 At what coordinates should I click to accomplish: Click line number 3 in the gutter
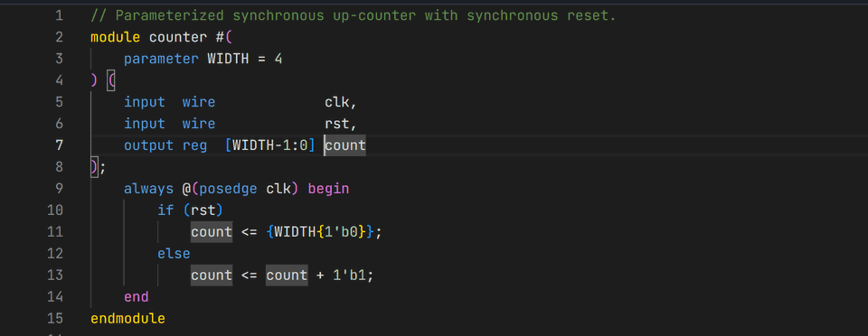[60, 59]
